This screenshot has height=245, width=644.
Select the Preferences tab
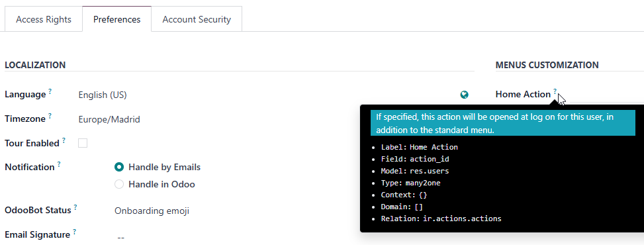coord(116,19)
